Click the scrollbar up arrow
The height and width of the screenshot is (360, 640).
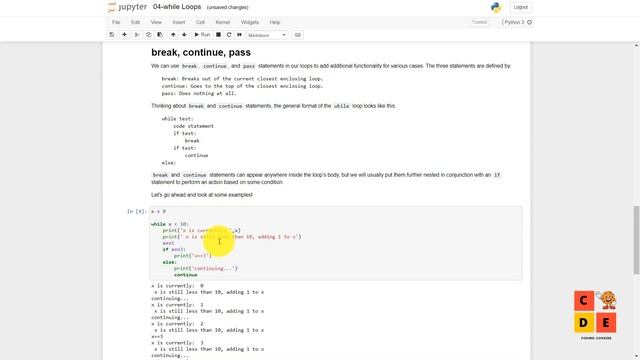tap(636, 45)
